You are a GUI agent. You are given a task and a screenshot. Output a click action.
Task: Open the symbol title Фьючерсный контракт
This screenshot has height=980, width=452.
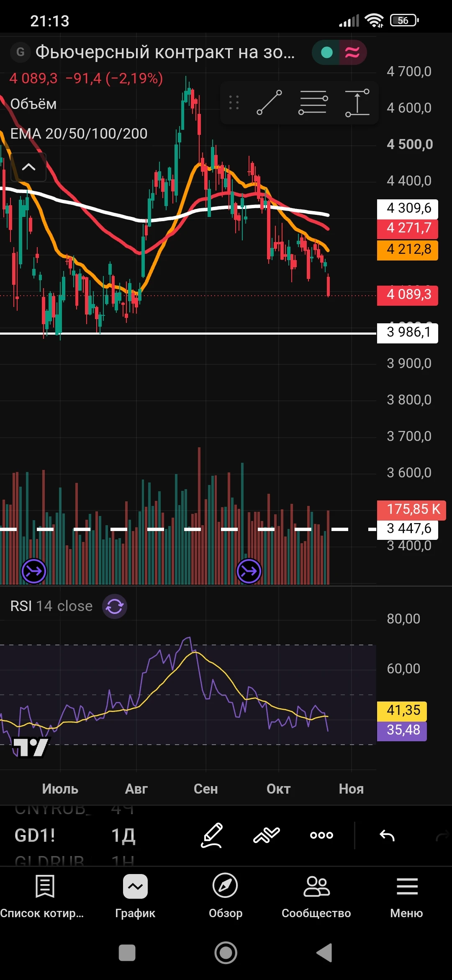(165, 52)
